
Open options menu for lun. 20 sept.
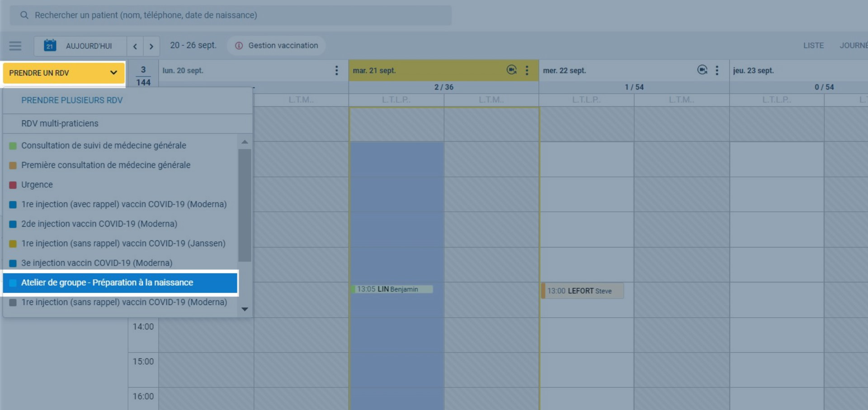coord(336,71)
